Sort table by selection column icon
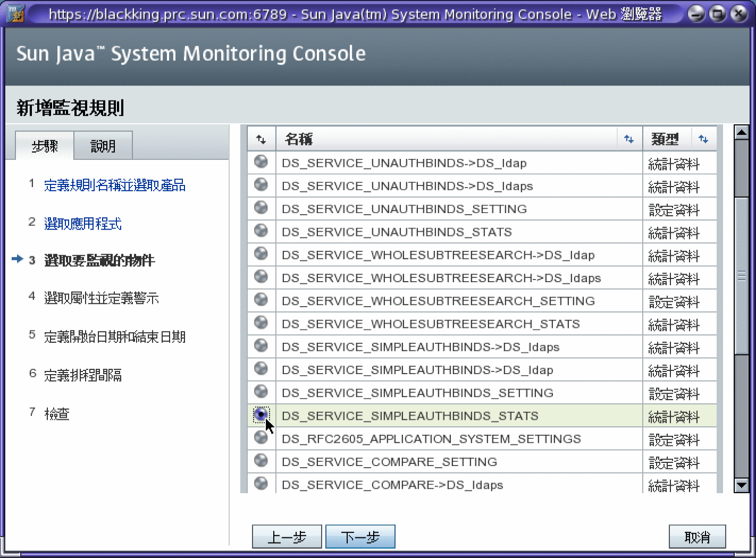 coord(261,139)
